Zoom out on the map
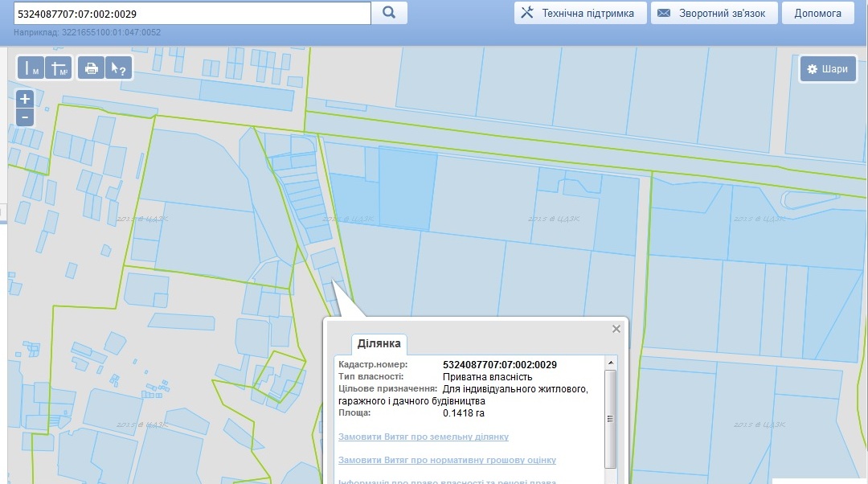The width and height of the screenshot is (868, 484). coord(24,117)
